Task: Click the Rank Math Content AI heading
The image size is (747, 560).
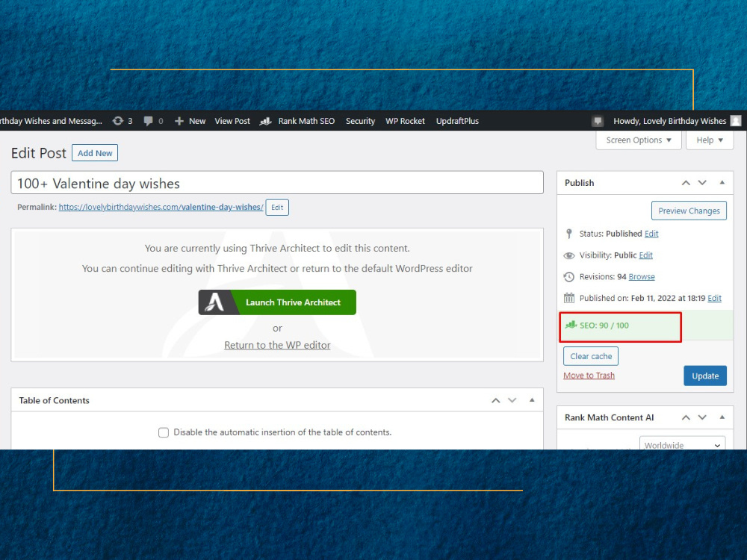Action: click(x=610, y=417)
